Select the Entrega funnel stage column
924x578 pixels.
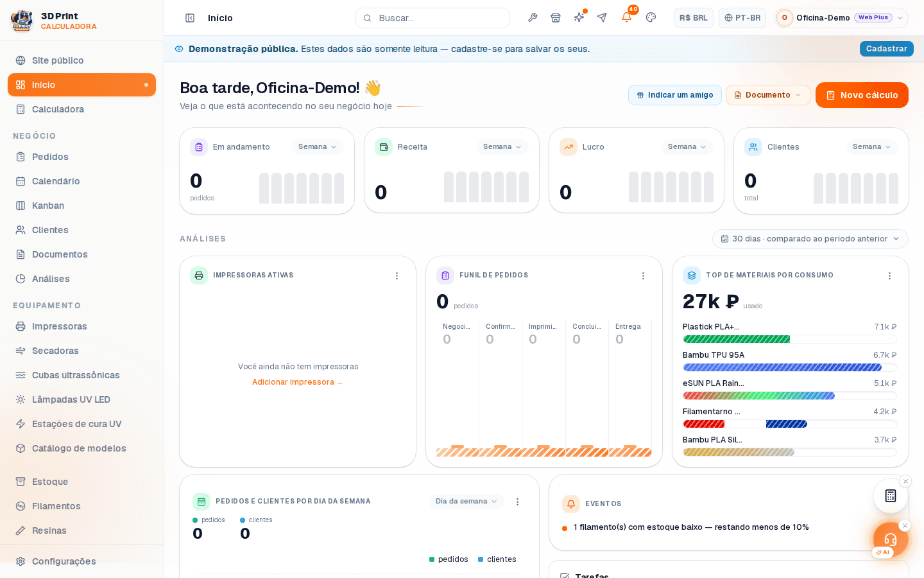coord(630,387)
